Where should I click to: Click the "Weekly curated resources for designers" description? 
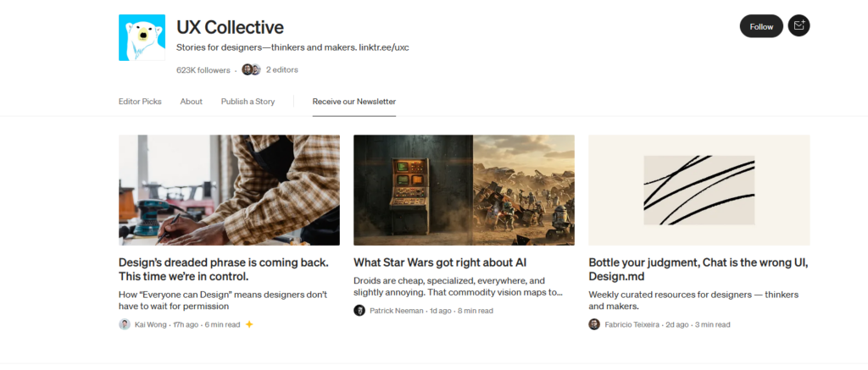tap(693, 301)
